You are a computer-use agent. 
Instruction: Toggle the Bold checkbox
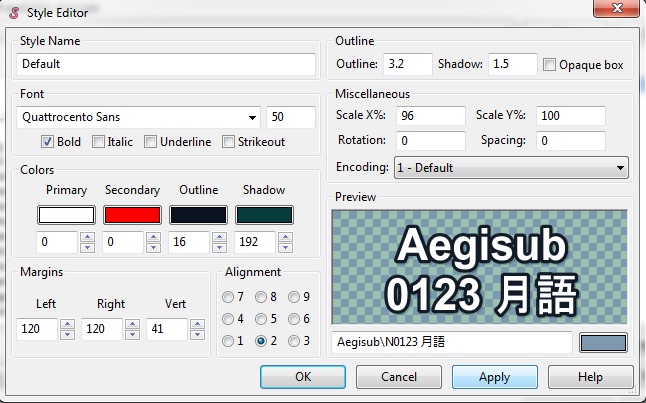[47, 142]
